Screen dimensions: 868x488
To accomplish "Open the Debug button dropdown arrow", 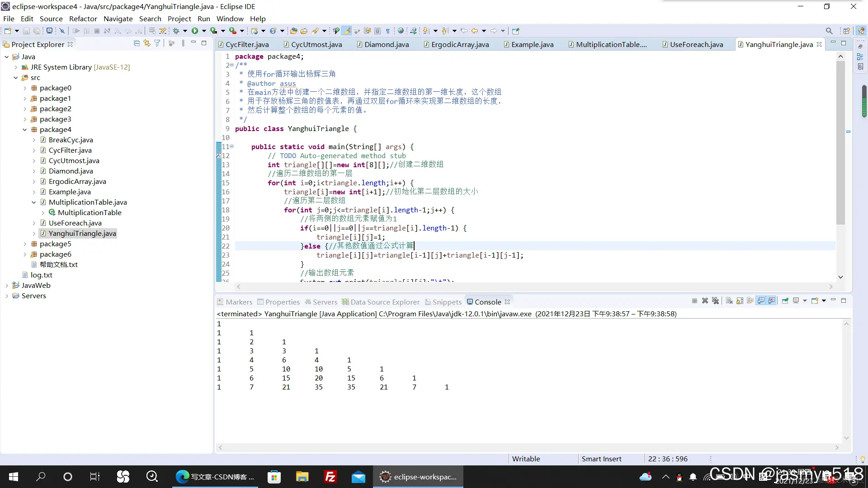I will (185, 31).
